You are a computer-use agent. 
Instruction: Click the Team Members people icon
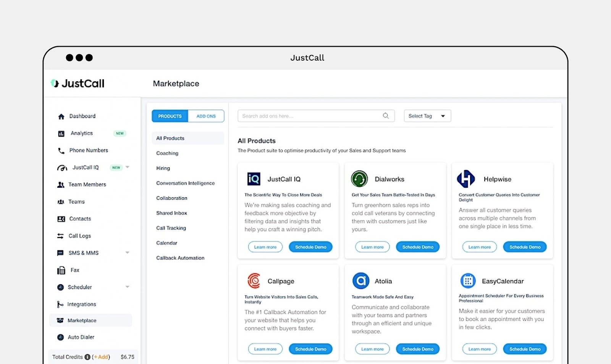coord(61,185)
